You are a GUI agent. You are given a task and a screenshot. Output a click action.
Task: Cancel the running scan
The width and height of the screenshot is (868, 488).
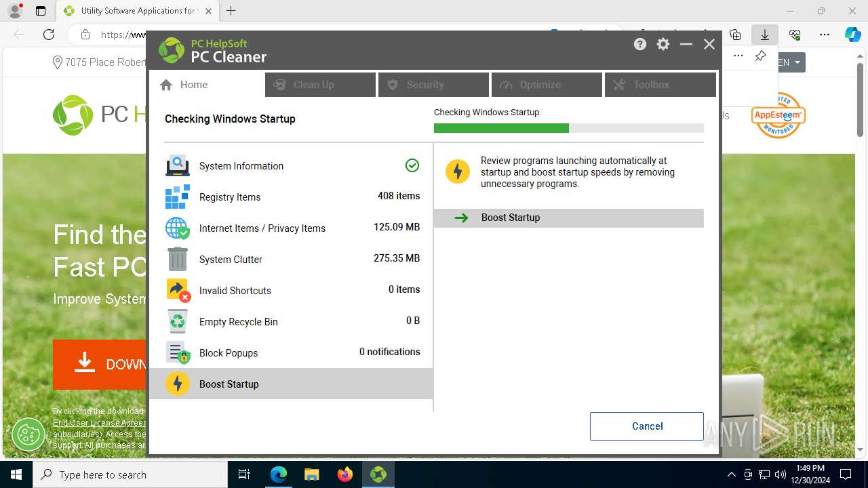coord(647,426)
